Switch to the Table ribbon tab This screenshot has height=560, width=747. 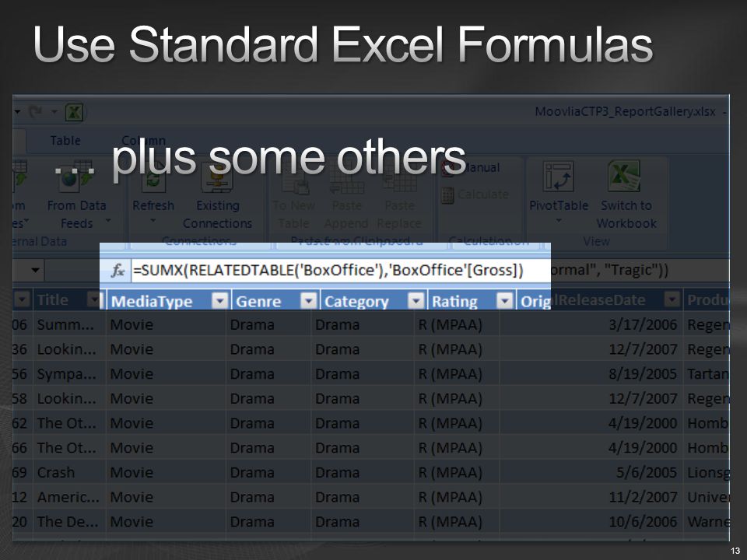[65, 141]
